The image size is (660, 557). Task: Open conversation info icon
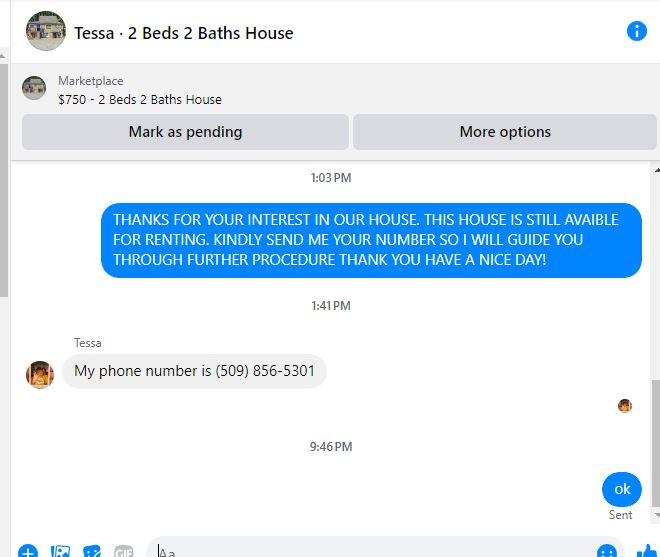pyautogui.click(x=636, y=31)
